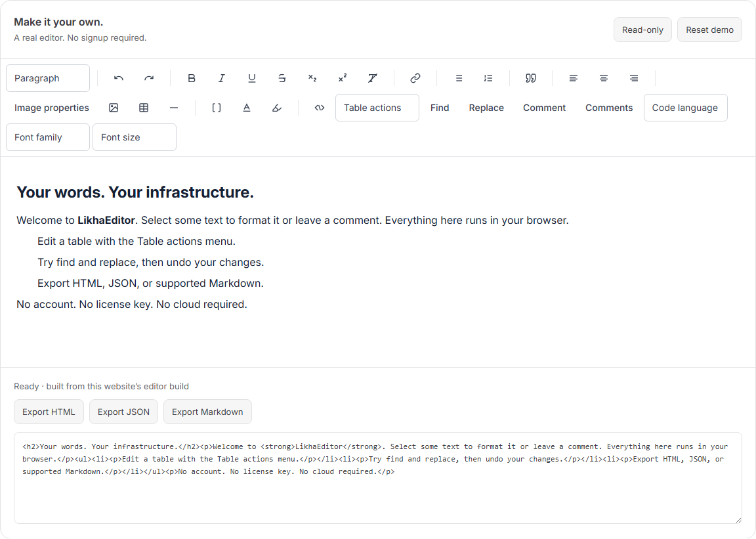Open the Comments panel
The width and height of the screenshot is (756, 539).
tap(609, 108)
